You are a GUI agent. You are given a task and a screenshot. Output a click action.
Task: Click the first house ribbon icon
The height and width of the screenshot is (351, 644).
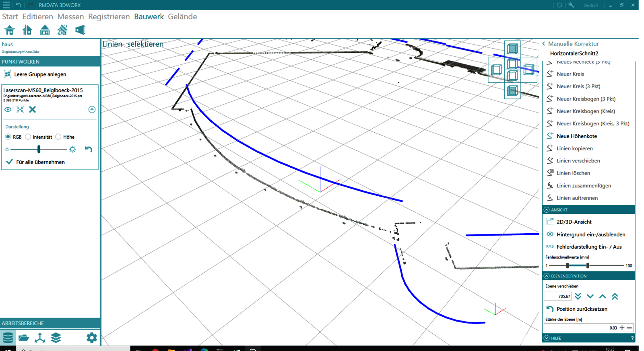click(10, 30)
